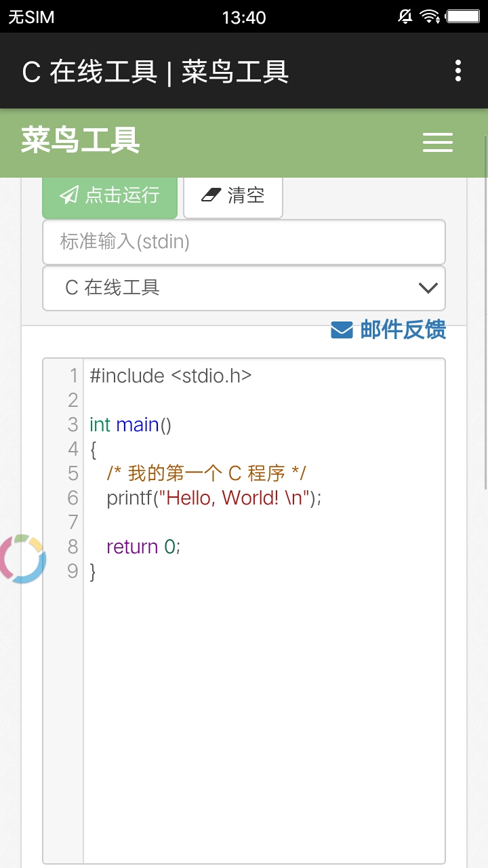The width and height of the screenshot is (488, 868).
Task: Open the three-dot overflow menu
Action: pyautogui.click(x=458, y=71)
